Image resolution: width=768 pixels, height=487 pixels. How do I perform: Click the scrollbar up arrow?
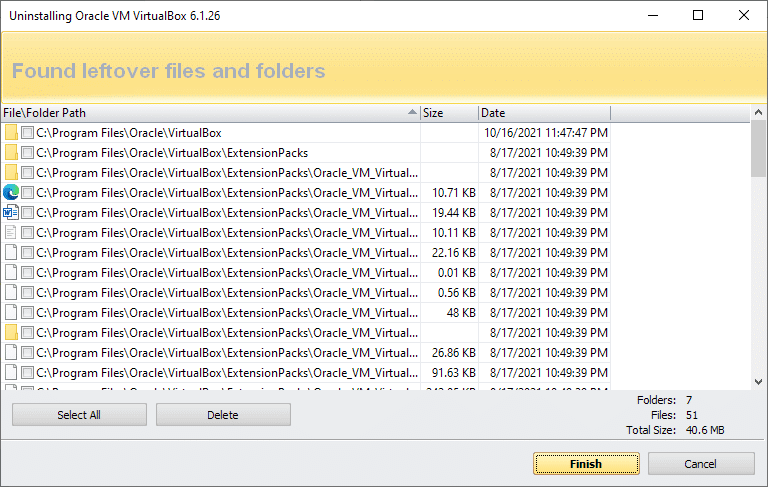(758, 113)
